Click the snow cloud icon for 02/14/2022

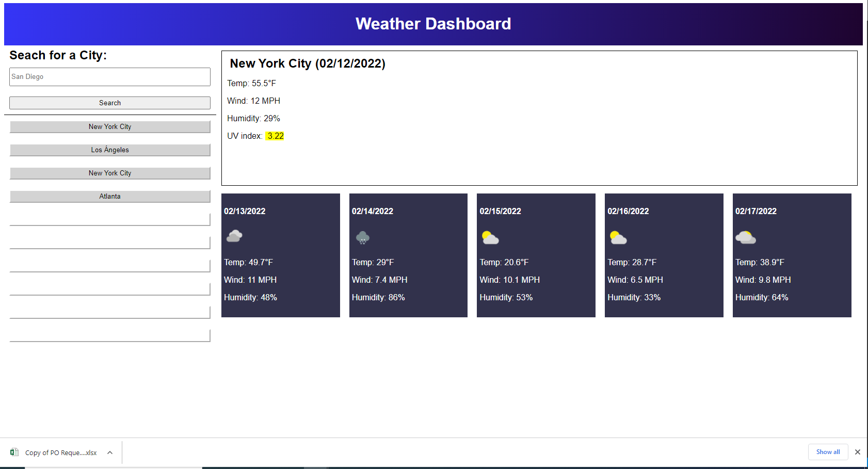(363, 237)
